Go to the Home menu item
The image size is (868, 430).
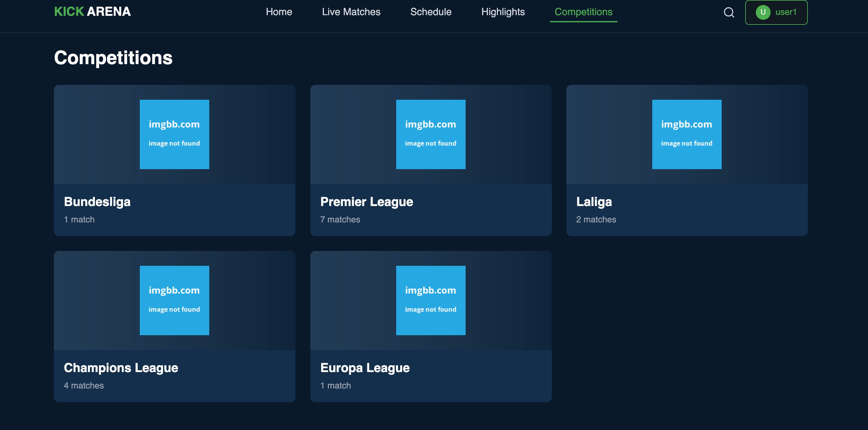coord(279,12)
